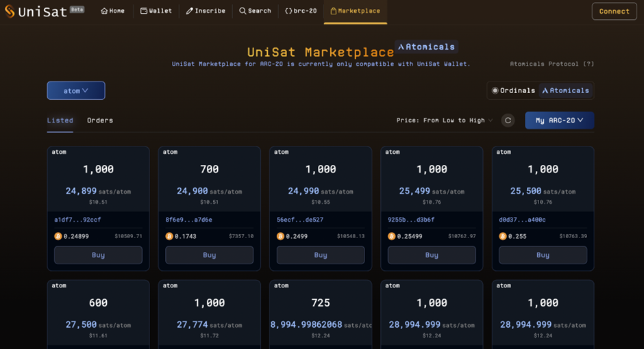The image size is (644, 349).
Task: Open the Marketplace nav tab
Action: point(356,12)
